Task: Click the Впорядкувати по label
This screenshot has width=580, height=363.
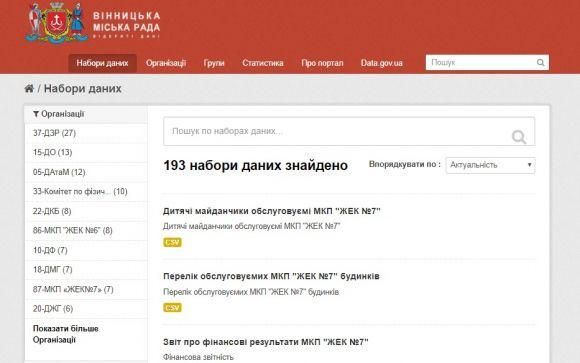Action: (405, 164)
